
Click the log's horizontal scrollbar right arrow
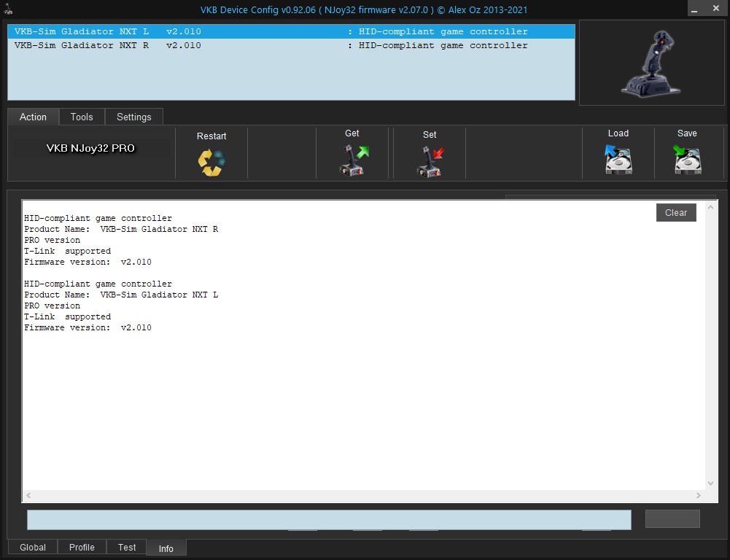tap(699, 496)
